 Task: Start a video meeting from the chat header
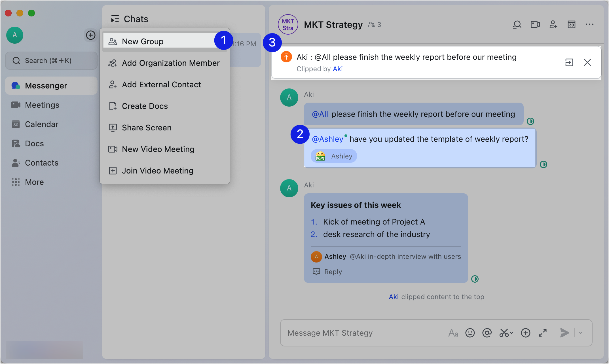click(x=535, y=24)
